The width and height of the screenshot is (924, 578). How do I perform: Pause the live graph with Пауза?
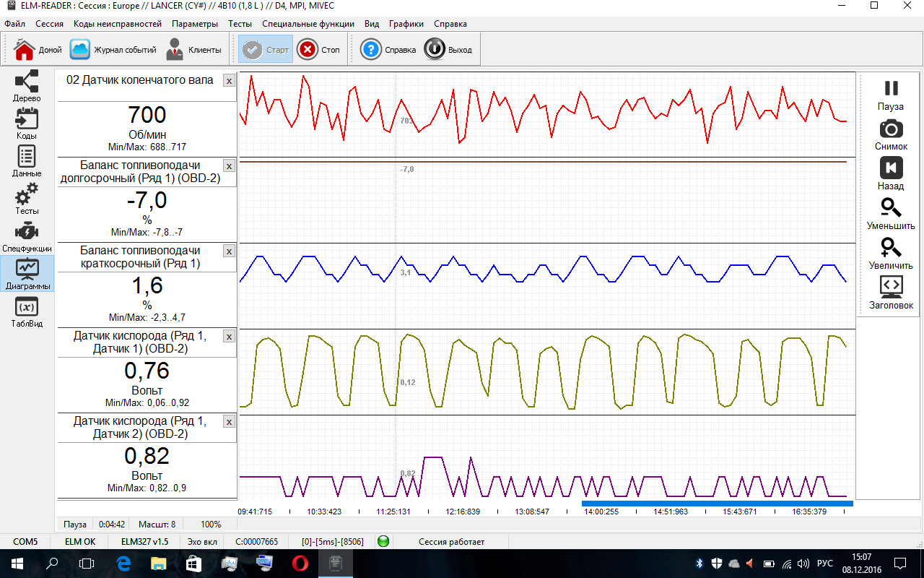(891, 93)
